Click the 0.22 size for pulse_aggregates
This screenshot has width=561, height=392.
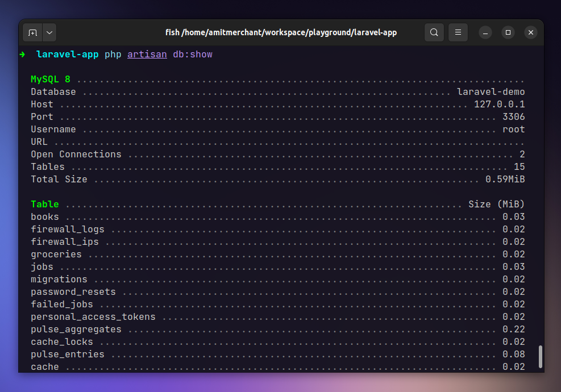(x=513, y=330)
